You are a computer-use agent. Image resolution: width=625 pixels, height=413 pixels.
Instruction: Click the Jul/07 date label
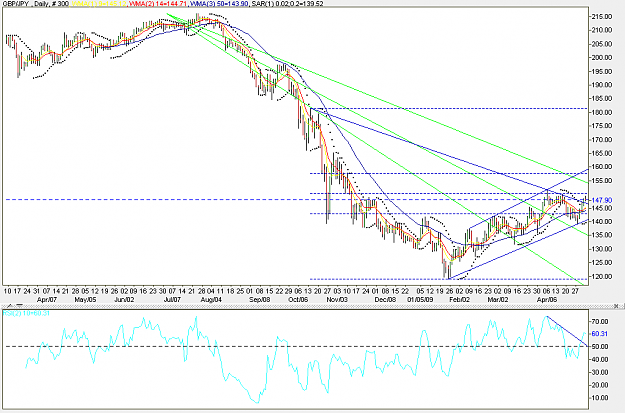[x=173, y=299]
